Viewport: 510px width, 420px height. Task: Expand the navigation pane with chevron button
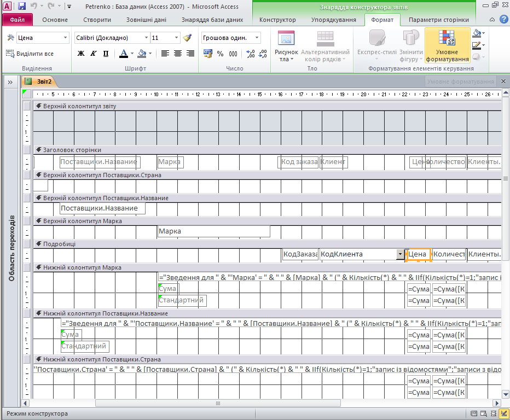10,82
